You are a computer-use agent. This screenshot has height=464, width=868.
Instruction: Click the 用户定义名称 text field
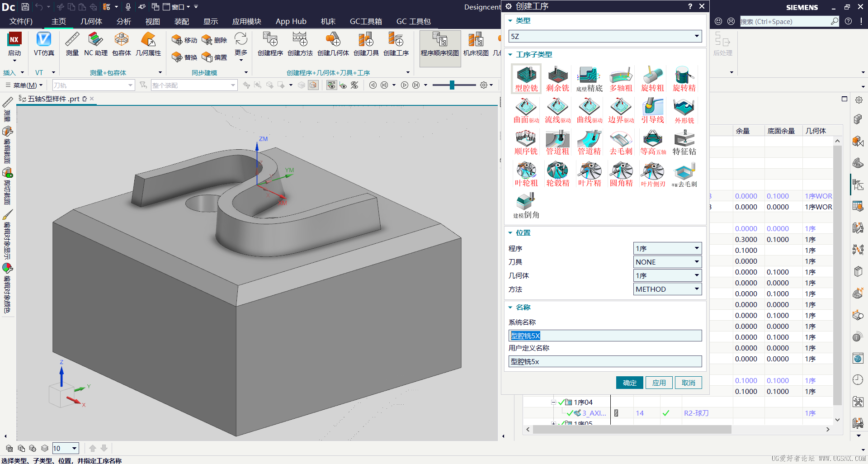point(604,361)
